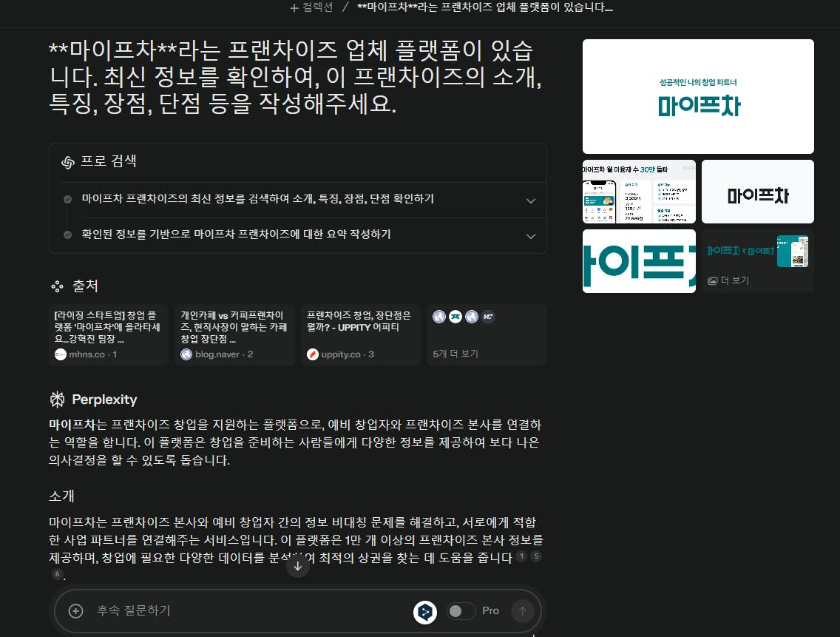840x637 pixels.
Task: Toggle the Pro switch
Action: coord(461,611)
